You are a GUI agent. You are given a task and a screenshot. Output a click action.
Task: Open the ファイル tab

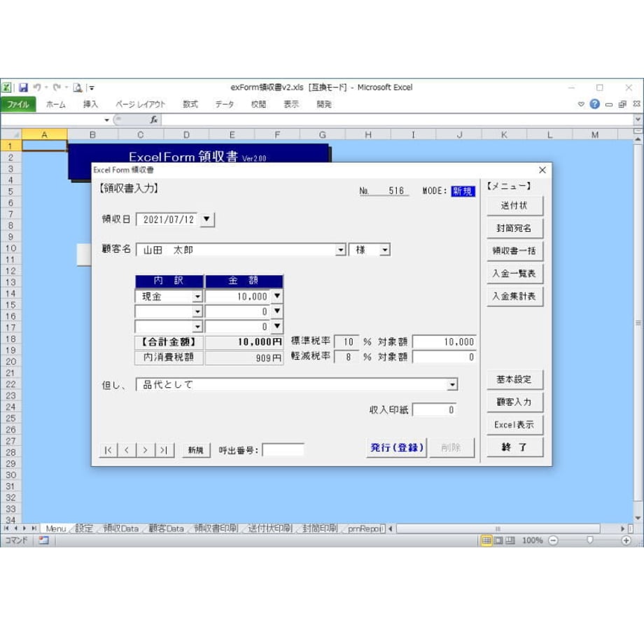point(18,104)
